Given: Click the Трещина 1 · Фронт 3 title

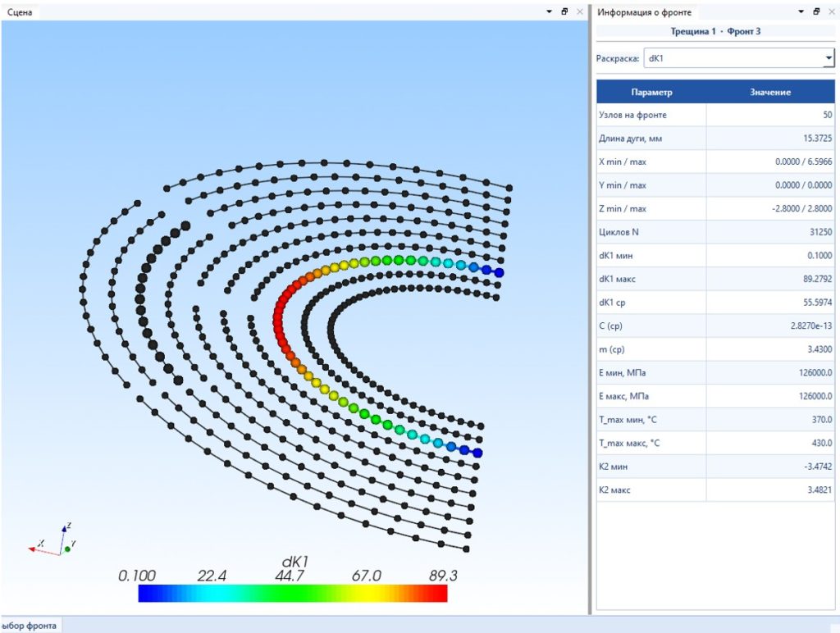Looking at the screenshot, I should pyautogui.click(x=715, y=31).
